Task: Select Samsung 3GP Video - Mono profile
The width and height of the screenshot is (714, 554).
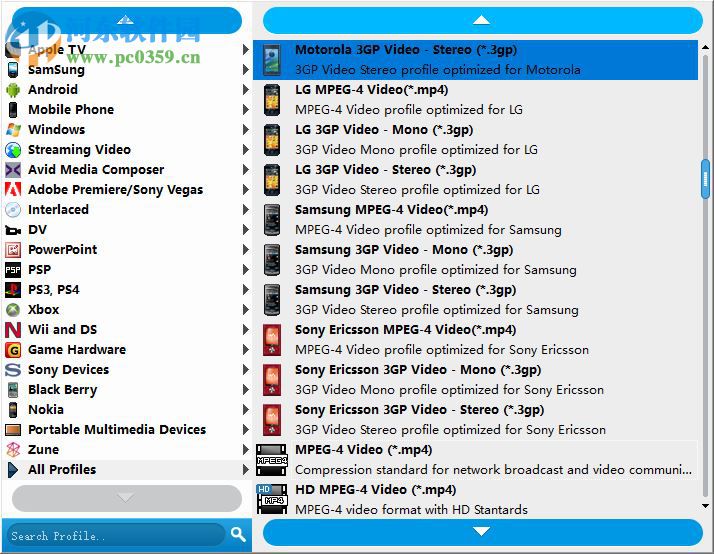Action: (x=475, y=260)
